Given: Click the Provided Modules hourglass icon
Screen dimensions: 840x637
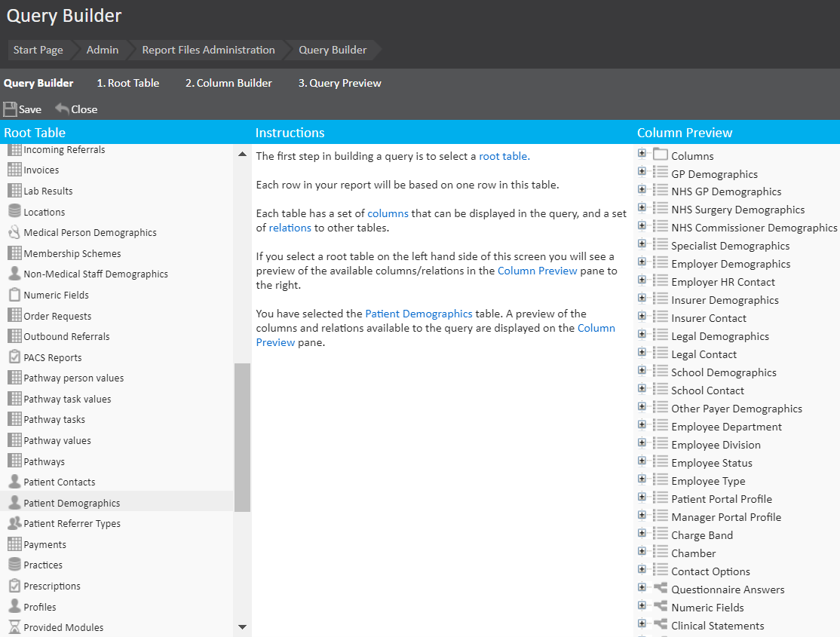Looking at the screenshot, I should click(14, 626).
